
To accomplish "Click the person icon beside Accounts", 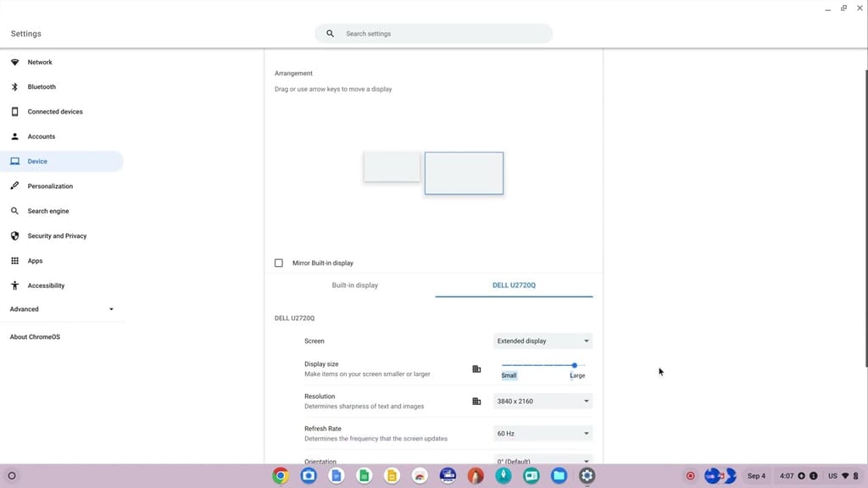I will [15, 136].
